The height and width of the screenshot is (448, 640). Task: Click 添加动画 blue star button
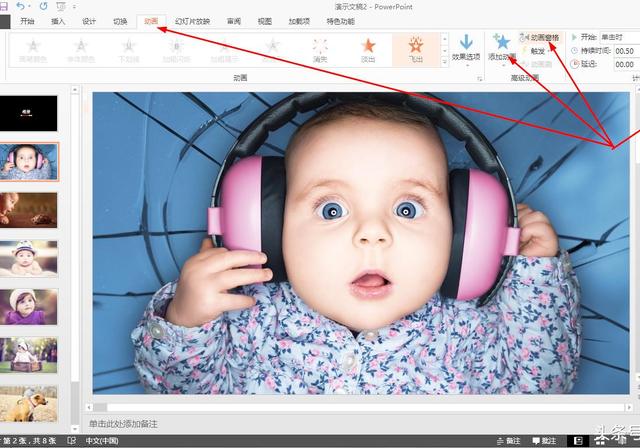point(502,50)
